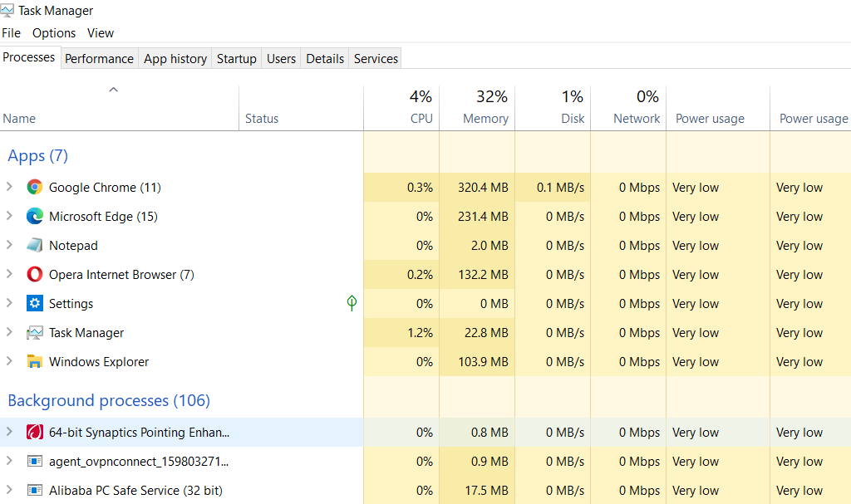Switch to the Details tab
The width and height of the screenshot is (851, 504).
[325, 59]
